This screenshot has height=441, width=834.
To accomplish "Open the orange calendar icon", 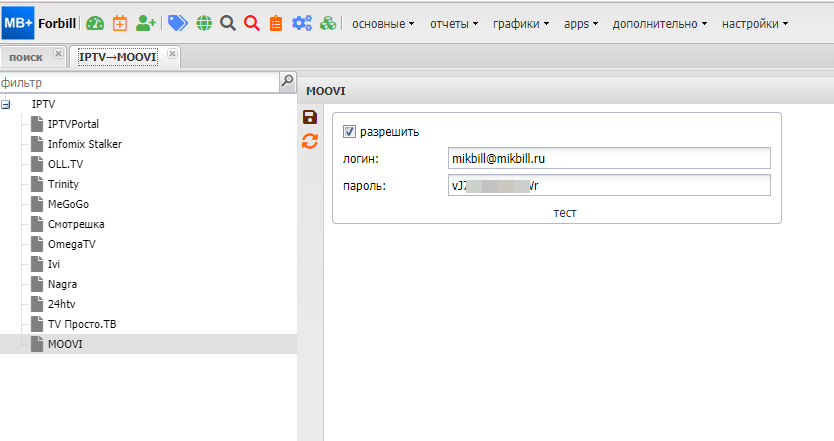I will 120,23.
